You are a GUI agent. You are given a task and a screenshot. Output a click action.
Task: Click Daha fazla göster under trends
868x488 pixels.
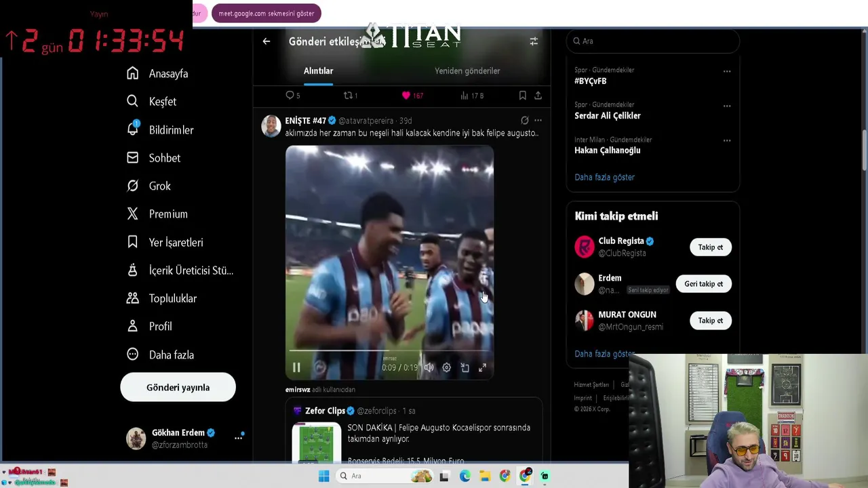coord(604,177)
